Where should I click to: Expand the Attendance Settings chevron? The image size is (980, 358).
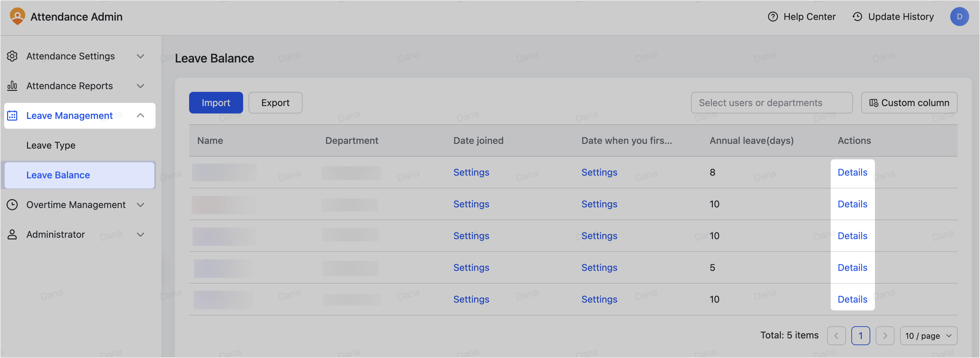(140, 56)
